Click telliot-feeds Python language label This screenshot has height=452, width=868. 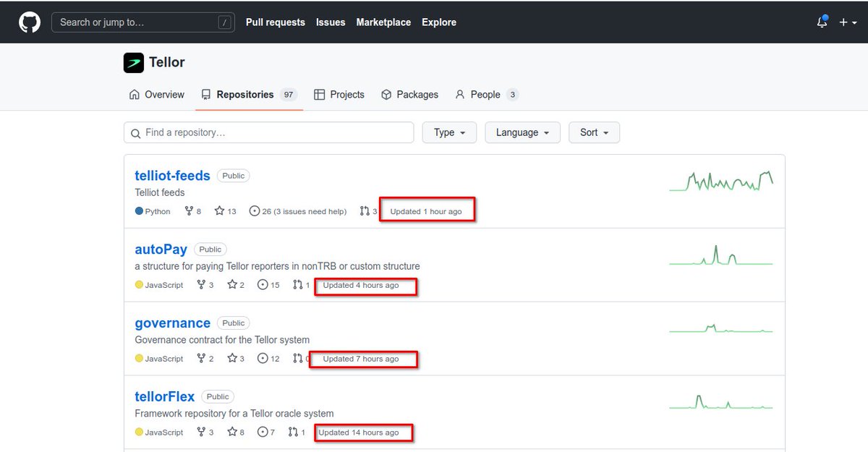pos(153,211)
